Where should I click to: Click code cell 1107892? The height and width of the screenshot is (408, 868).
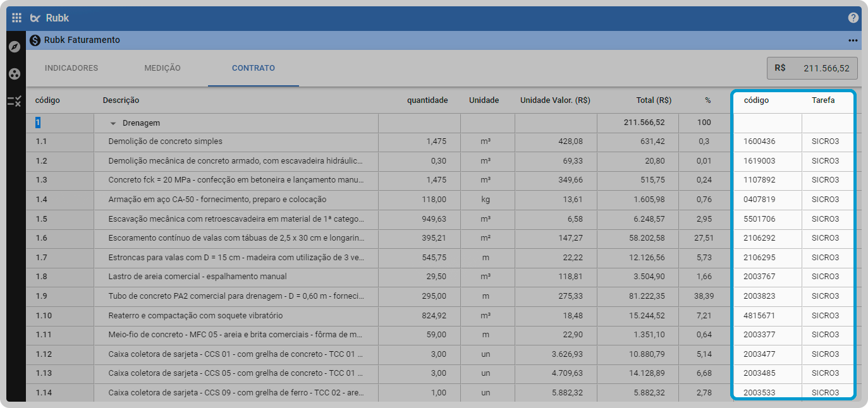[x=767, y=181]
